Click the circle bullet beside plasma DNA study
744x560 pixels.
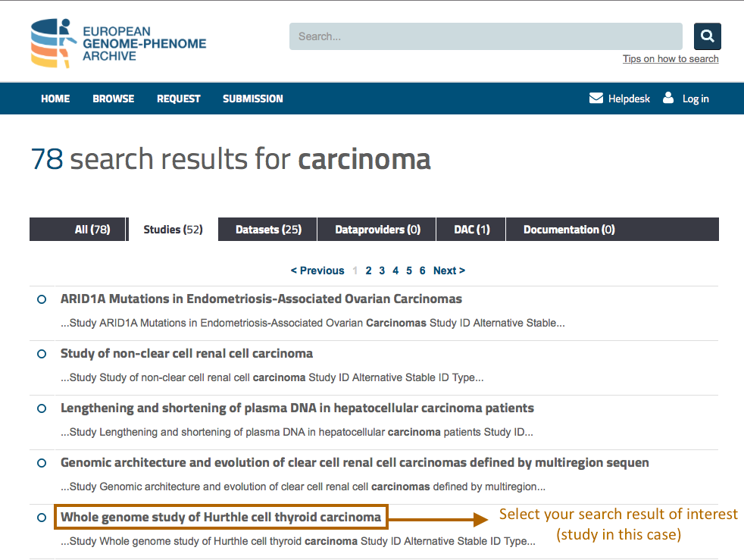pos(42,408)
